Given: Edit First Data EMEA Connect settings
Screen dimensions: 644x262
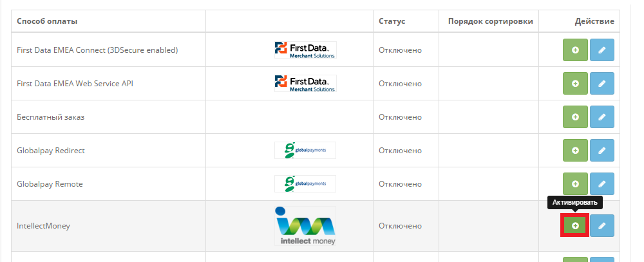Looking at the screenshot, I should pyautogui.click(x=602, y=50).
